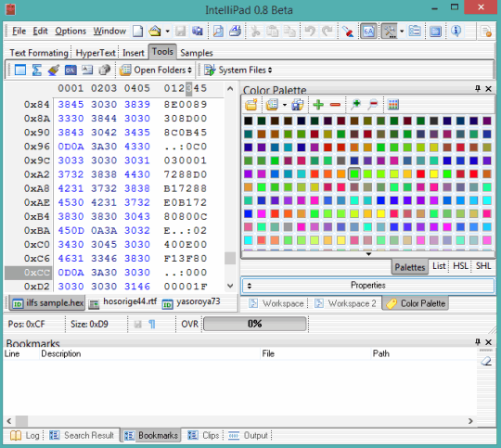Image resolution: width=501 pixels, height=448 pixels.
Task: Pick the selected bright green swatch
Action: pos(354,173)
